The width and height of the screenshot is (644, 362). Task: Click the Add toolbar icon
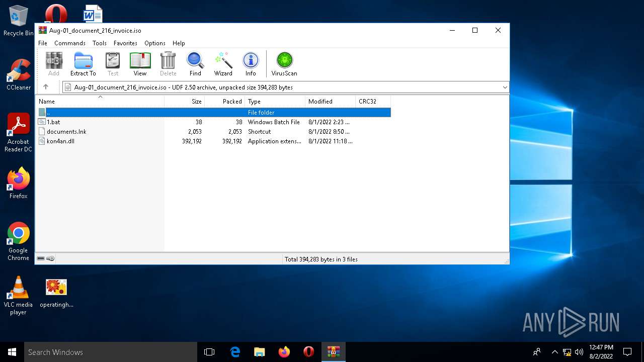coord(54,61)
